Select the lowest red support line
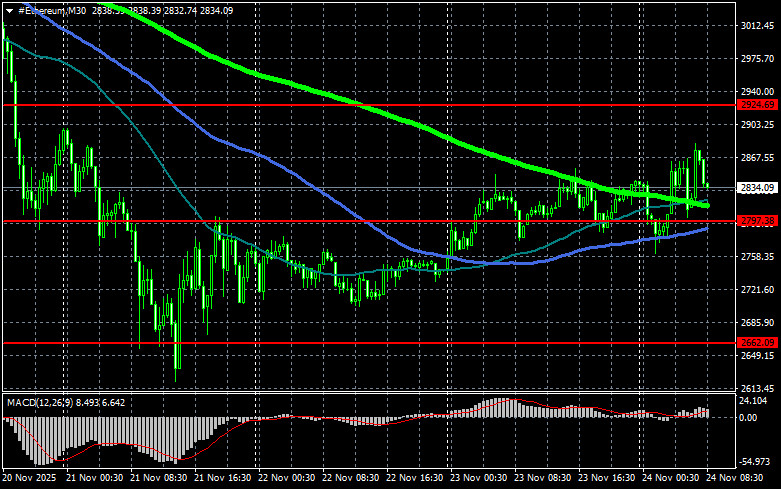The image size is (781, 489). [x=369, y=343]
